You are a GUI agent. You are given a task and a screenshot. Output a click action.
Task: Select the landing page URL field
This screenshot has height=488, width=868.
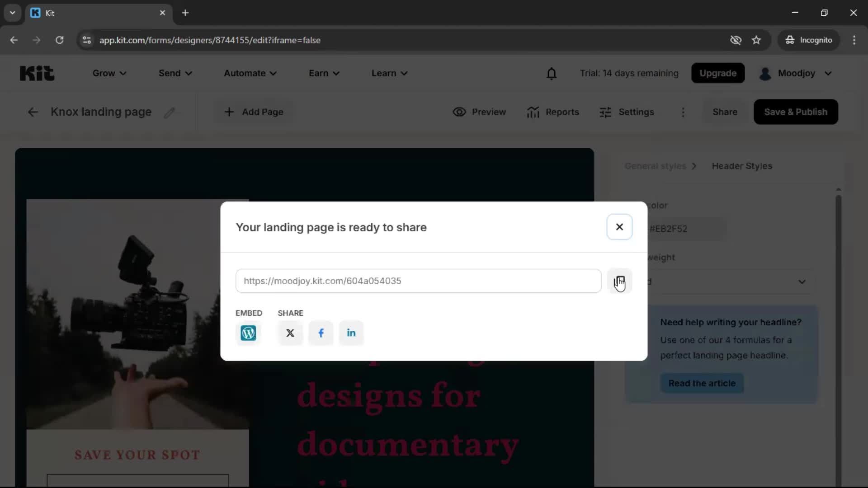click(418, 281)
